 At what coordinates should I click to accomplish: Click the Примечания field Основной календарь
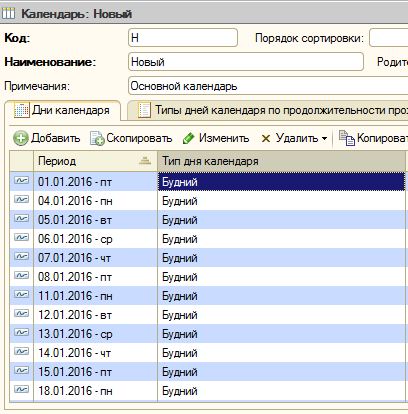coord(268,86)
